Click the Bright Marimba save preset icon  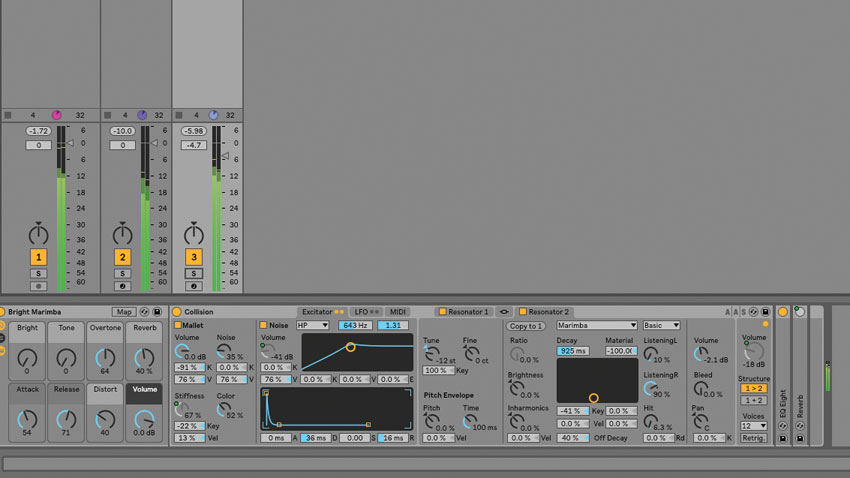[158, 312]
